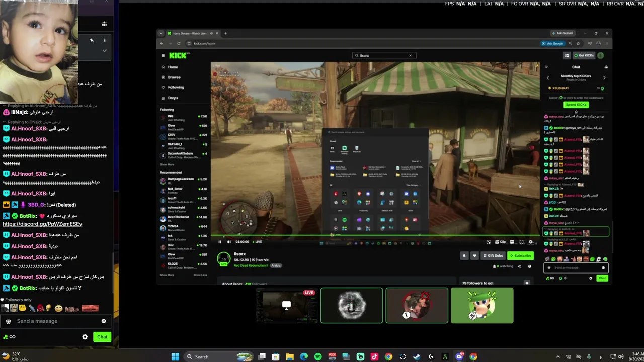
Task: Open the video player settings gear
Action: [531, 242]
